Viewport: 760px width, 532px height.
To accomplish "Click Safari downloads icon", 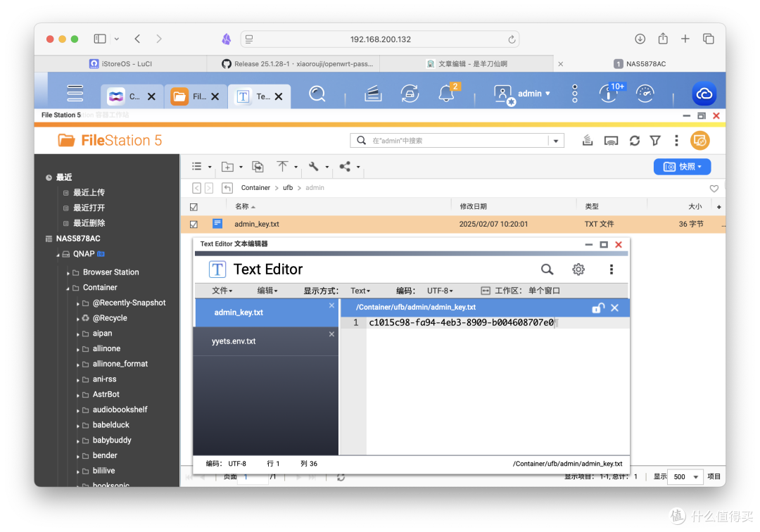I will click(x=640, y=39).
